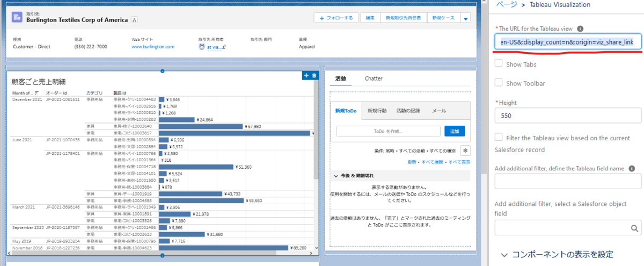Click the bar labeled ¥51,360
This screenshot has width=644, height=266.
196,167
